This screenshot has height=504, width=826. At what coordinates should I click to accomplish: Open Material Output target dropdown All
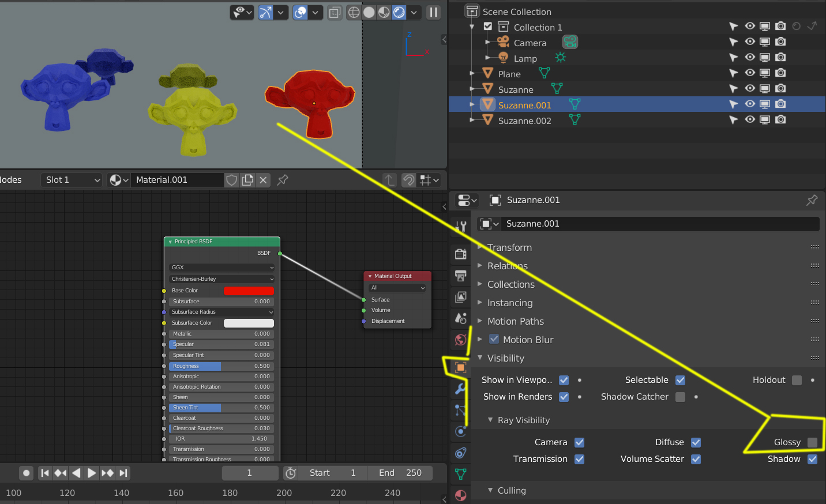pyautogui.click(x=397, y=288)
